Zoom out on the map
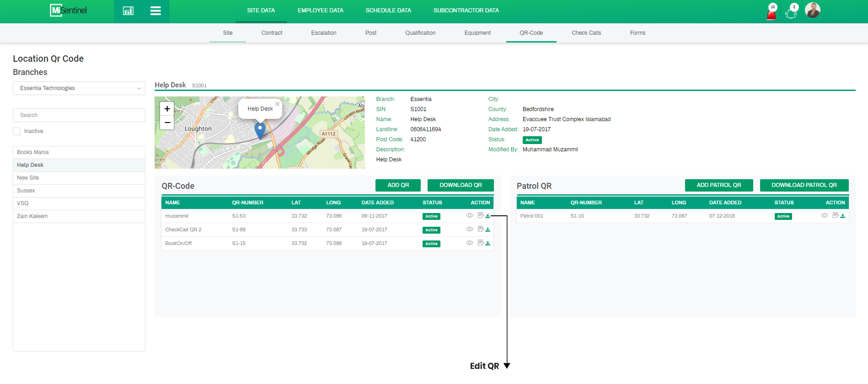 click(x=167, y=123)
